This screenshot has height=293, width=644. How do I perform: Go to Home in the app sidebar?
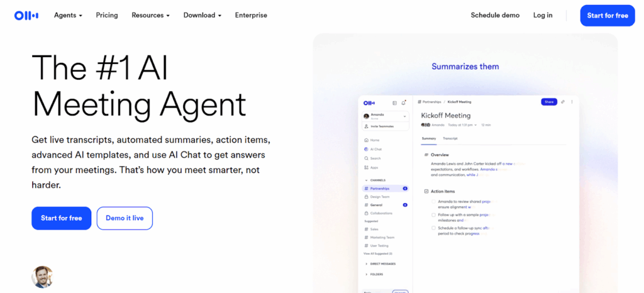pos(375,140)
